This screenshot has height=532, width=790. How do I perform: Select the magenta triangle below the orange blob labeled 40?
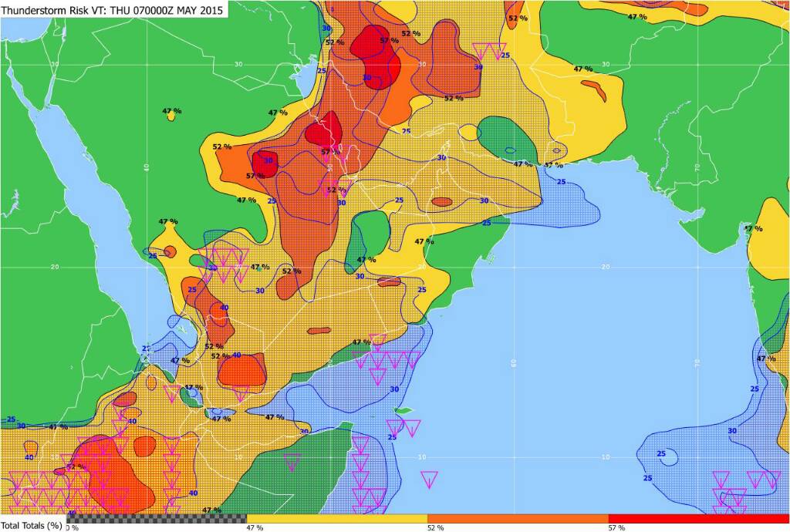point(240,395)
